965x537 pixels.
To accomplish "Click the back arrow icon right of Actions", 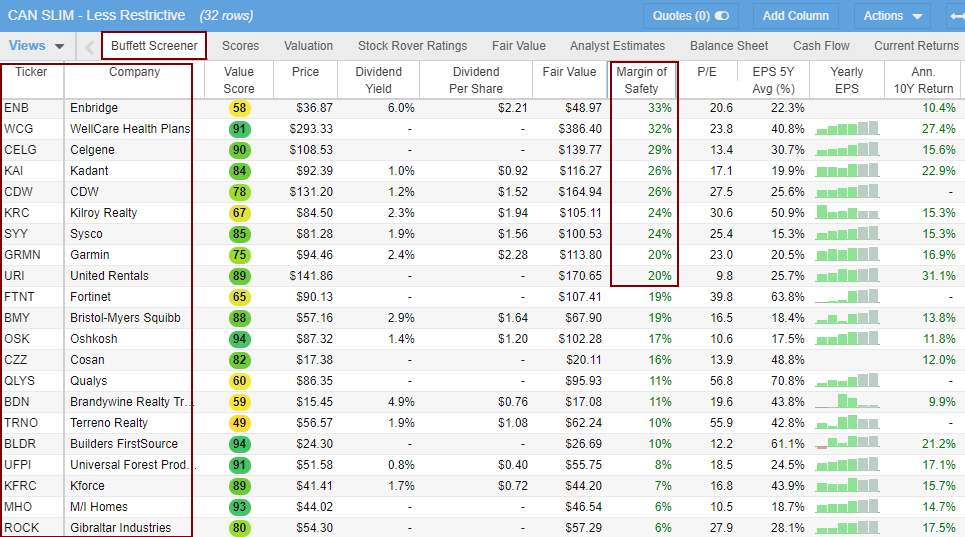I will pos(958,15).
